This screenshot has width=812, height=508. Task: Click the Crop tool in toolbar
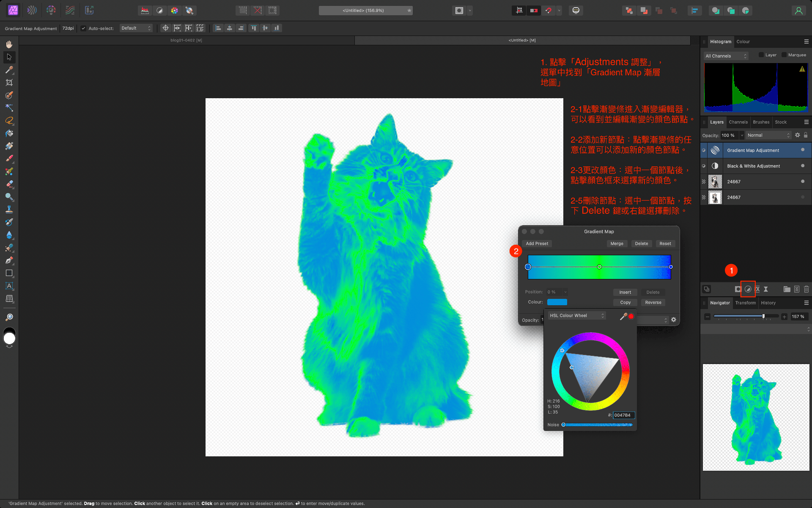pyautogui.click(x=9, y=83)
